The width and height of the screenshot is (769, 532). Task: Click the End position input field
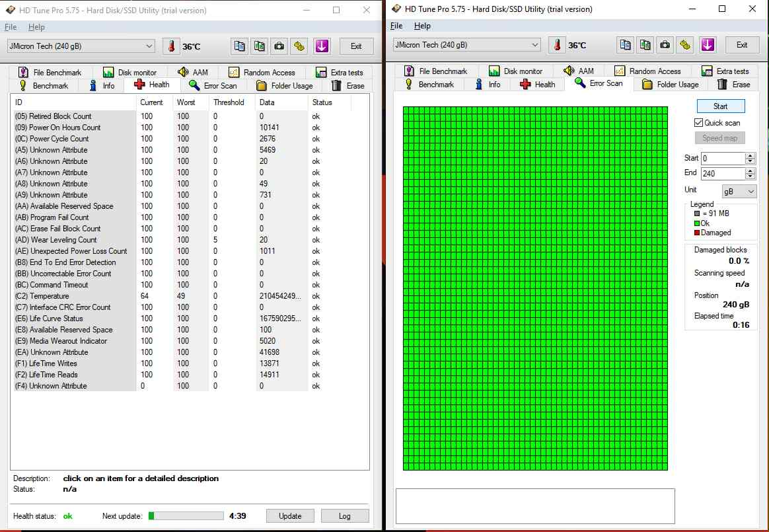pyautogui.click(x=723, y=173)
